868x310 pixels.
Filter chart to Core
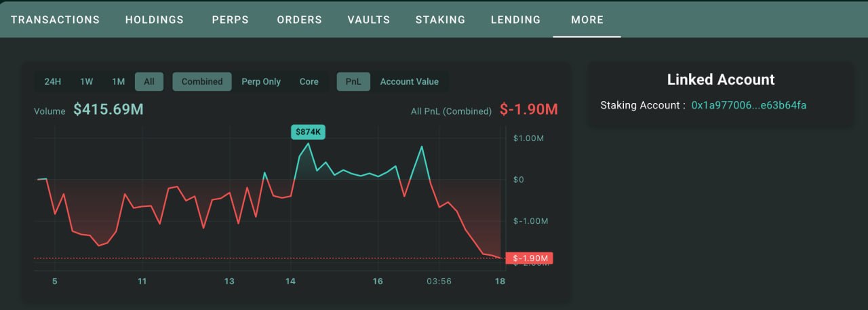click(309, 81)
